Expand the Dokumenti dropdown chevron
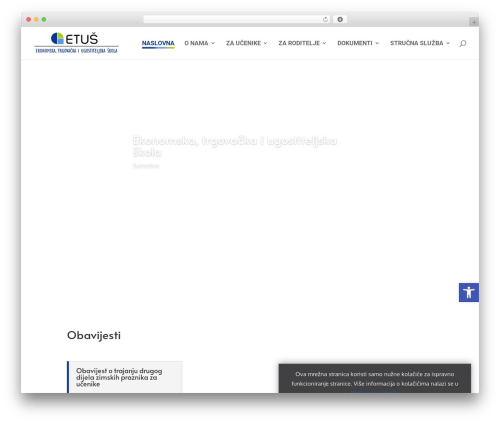This screenshot has width=500, height=423. click(x=377, y=43)
